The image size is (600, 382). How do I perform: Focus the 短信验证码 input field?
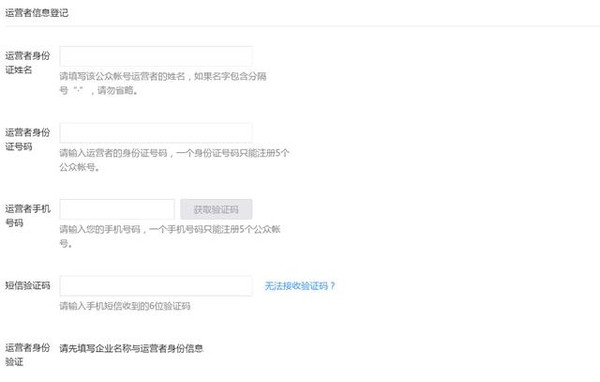(156, 286)
